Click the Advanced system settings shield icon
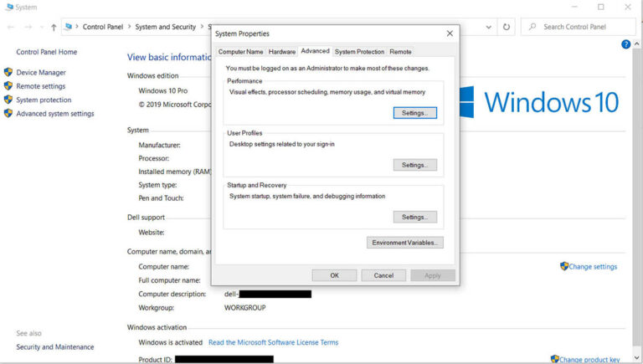The image size is (643, 364). coord(8,114)
